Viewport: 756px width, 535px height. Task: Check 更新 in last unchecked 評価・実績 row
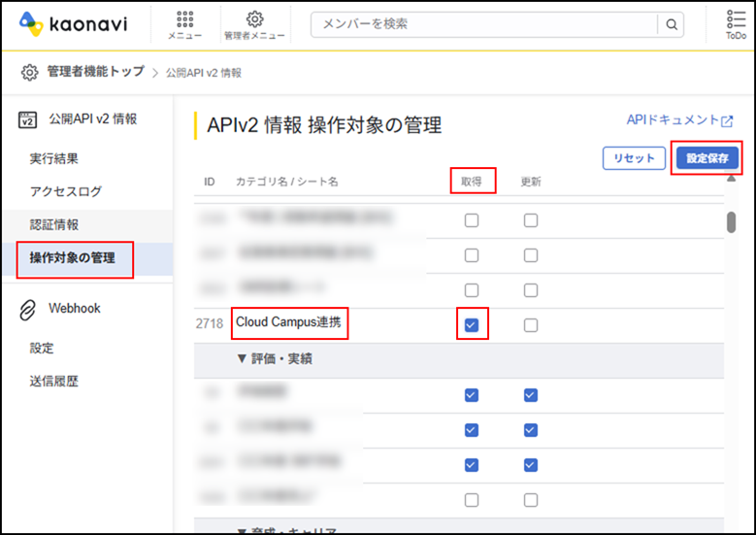pyautogui.click(x=531, y=500)
